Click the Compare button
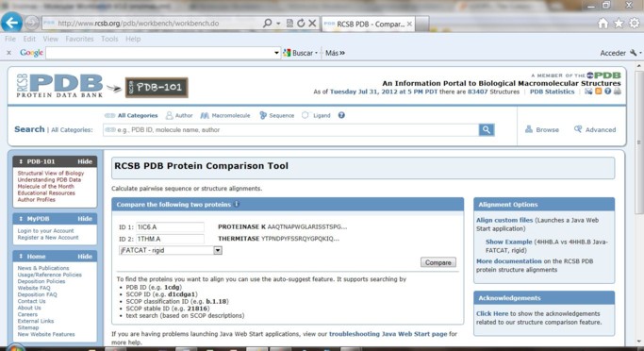Viewport: 644px width, 351px height. (438, 262)
